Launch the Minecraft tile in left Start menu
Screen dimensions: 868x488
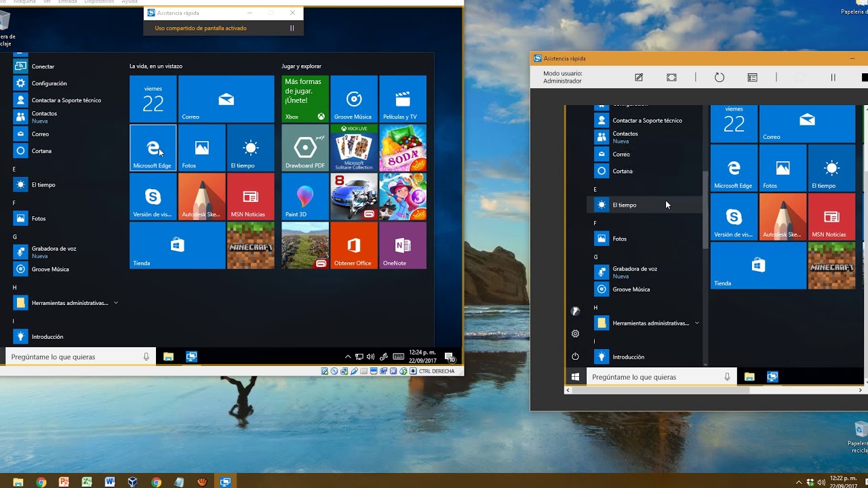tap(250, 245)
